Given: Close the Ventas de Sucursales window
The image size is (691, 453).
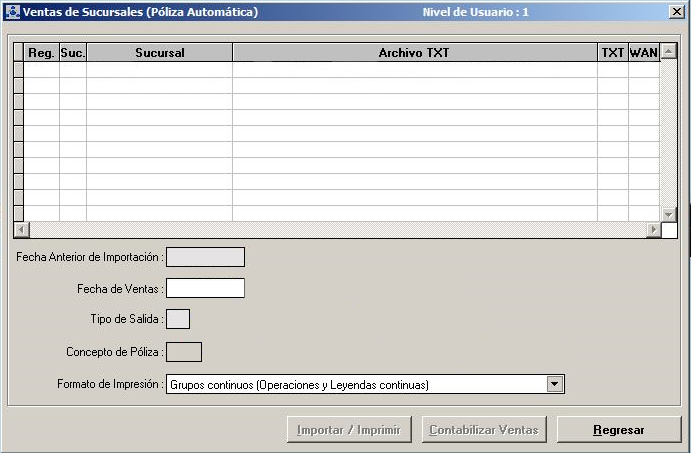Looking at the screenshot, I should coord(676,12).
